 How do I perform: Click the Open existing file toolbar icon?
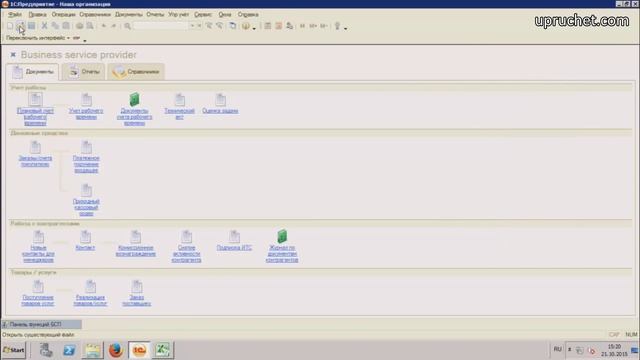20,26
